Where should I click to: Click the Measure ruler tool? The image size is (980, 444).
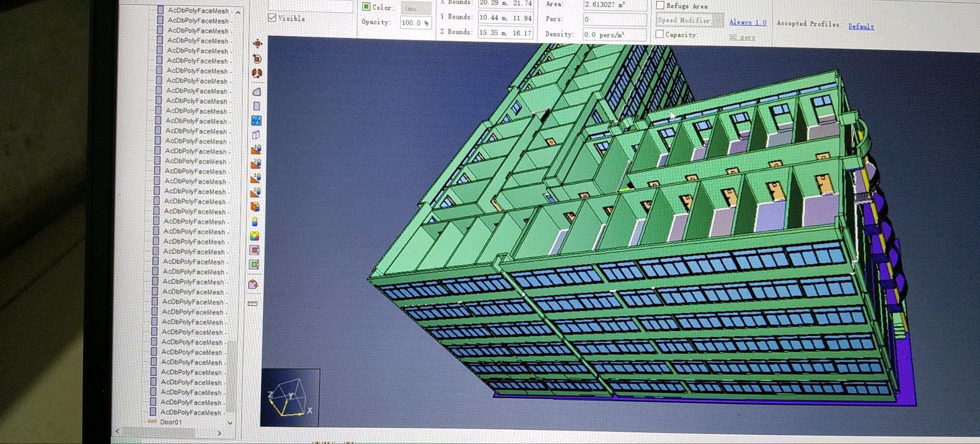pos(253,303)
